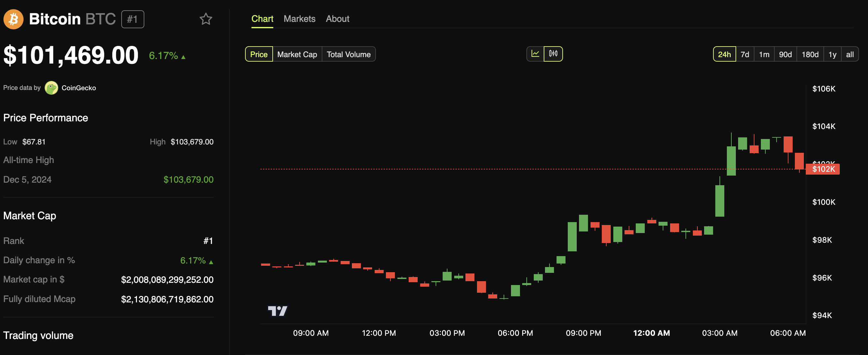
Task: Show all-time chart range
Action: point(850,54)
